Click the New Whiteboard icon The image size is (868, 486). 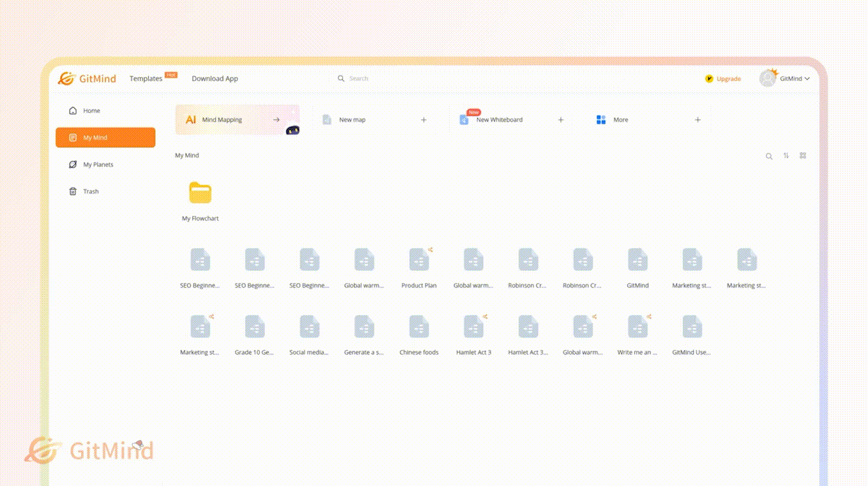pyautogui.click(x=464, y=120)
